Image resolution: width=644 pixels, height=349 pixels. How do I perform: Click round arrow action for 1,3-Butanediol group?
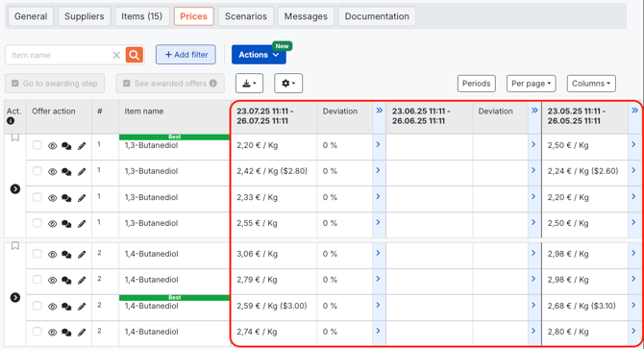[x=15, y=188]
